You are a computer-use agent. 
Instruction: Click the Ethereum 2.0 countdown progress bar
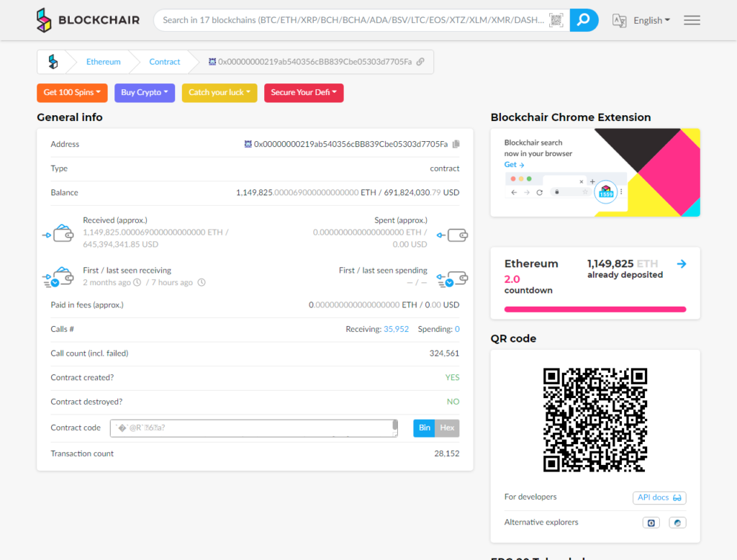coord(595,310)
